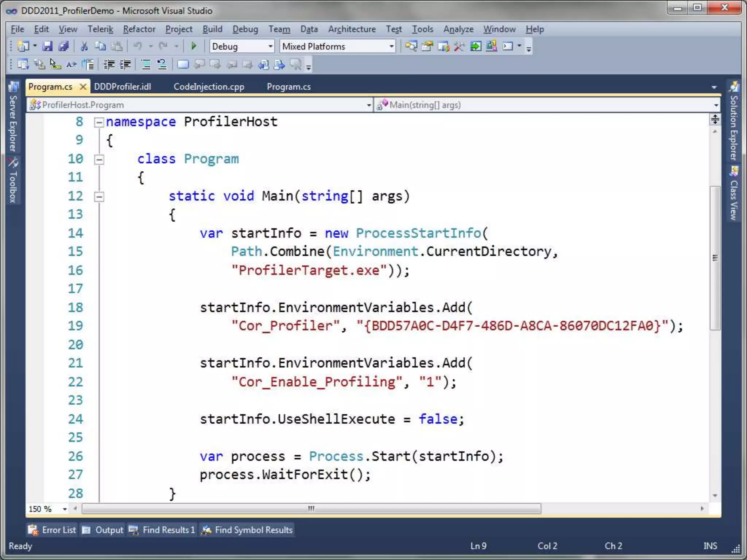Image resolution: width=747 pixels, height=560 pixels.
Task: Collapse the class Program outlining box
Action: [99, 160]
